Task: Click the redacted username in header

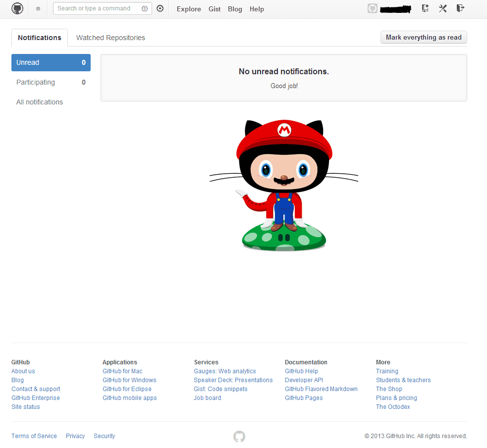Action: click(x=395, y=9)
